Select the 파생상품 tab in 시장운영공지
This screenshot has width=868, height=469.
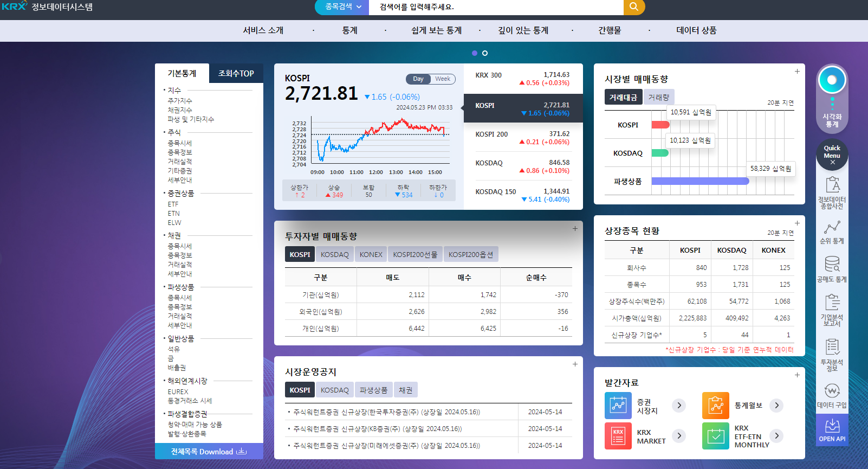coord(374,390)
